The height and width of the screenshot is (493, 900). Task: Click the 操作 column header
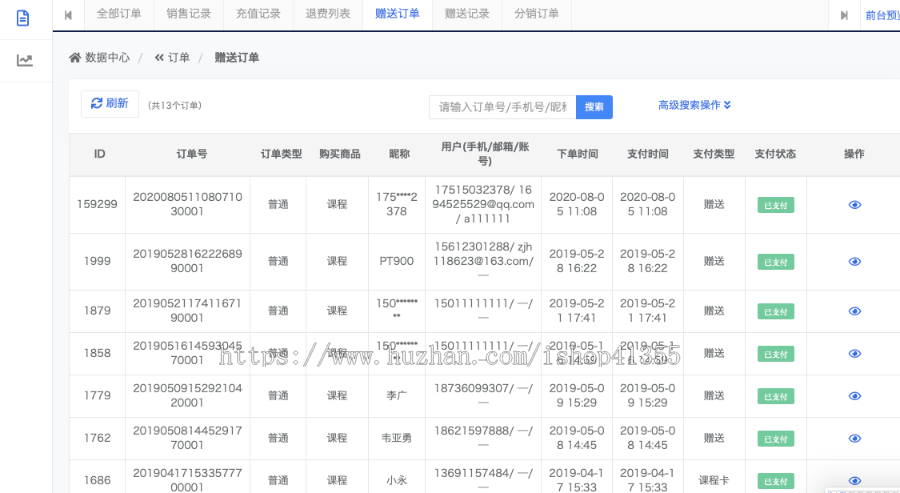pyautogui.click(x=854, y=154)
